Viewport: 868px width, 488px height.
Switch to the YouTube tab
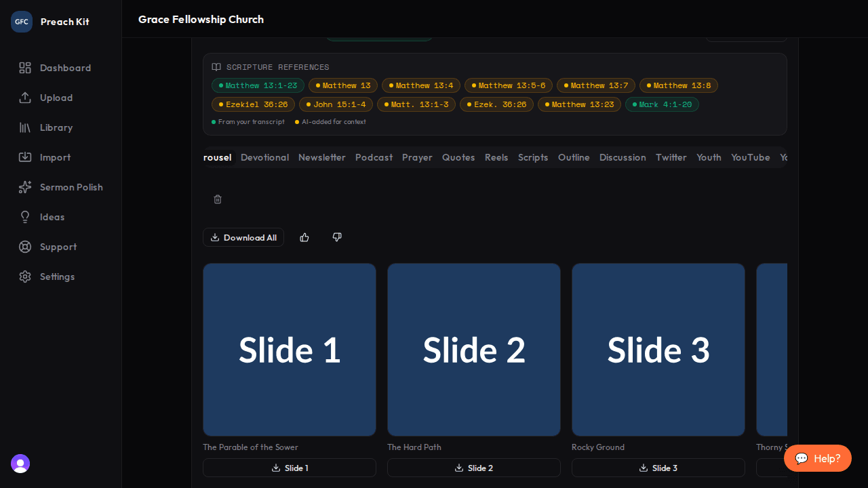(750, 157)
